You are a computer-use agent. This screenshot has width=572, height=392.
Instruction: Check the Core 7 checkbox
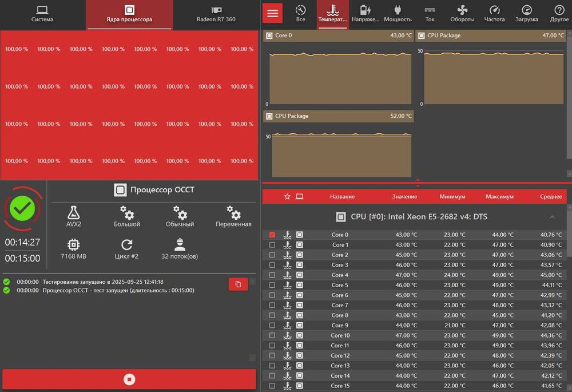(272, 305)
